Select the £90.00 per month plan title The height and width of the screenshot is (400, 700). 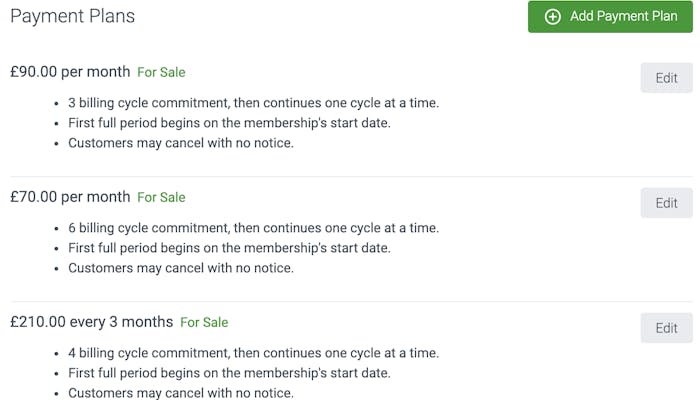pos(70,72)
